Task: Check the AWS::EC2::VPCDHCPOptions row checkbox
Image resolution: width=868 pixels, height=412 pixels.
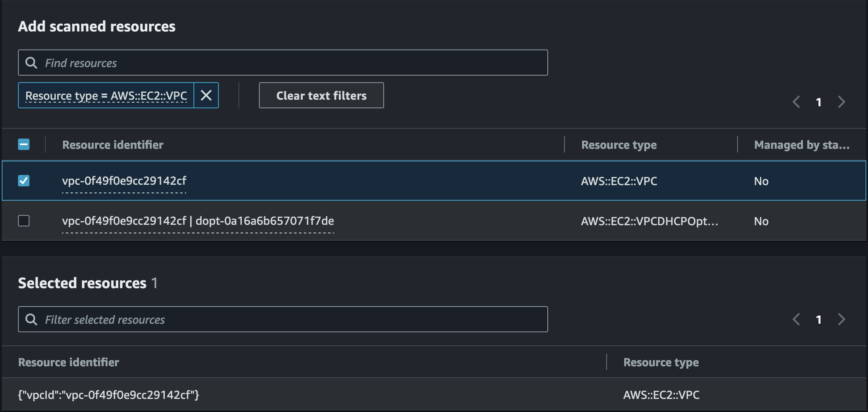Action: point(24,221)
